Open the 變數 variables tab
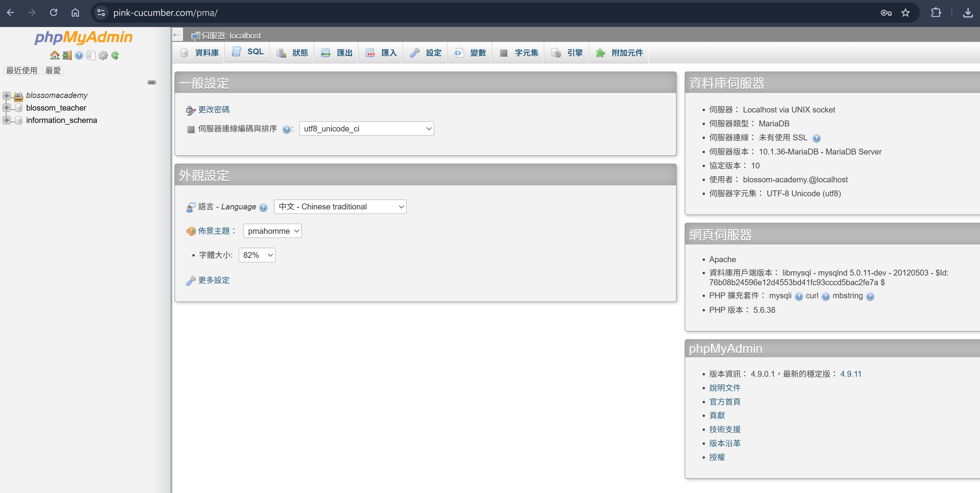Image resolution: width=980 pixels, height=493 pixels. pos(470,53)
